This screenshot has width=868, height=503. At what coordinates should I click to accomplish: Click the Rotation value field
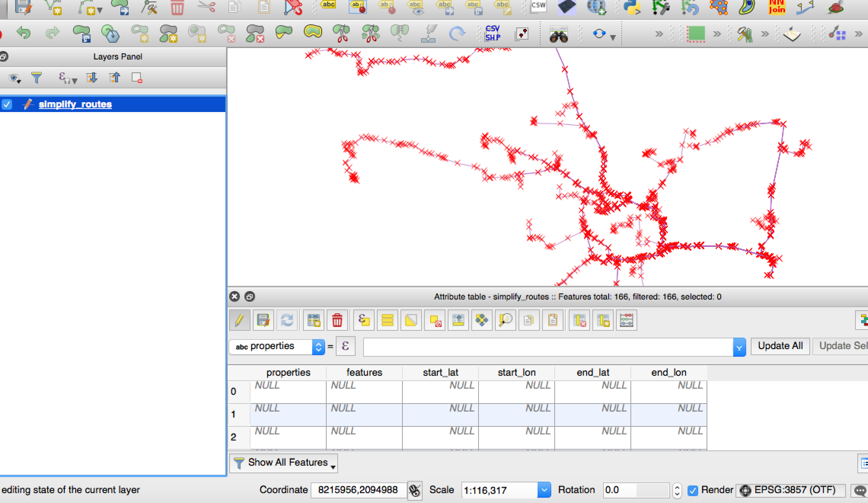[x=636, y=490]
